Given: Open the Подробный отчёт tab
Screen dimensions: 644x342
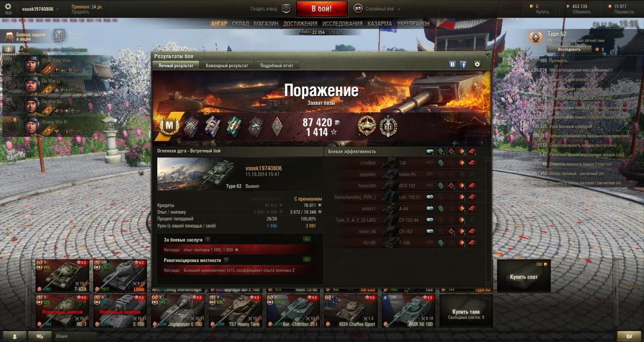Looking at the screenshot, I should [x=276, y=66].
